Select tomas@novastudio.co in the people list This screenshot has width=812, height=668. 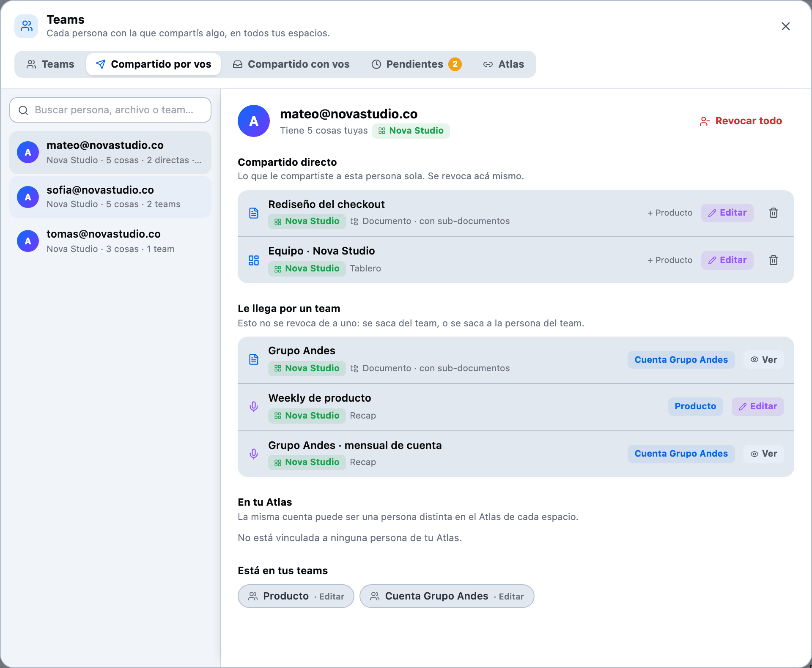pos(110,241)
